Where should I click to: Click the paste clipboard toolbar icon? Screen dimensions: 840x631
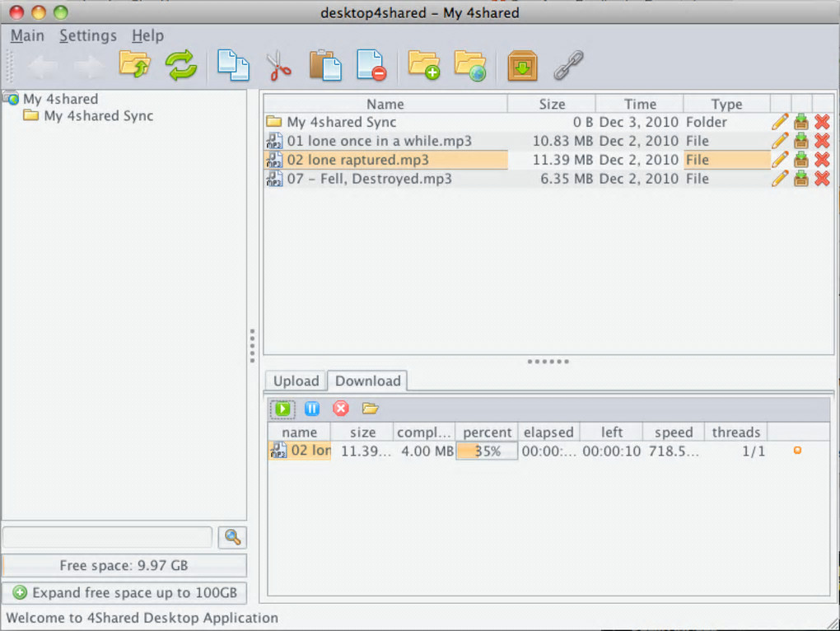click(325, 65)
